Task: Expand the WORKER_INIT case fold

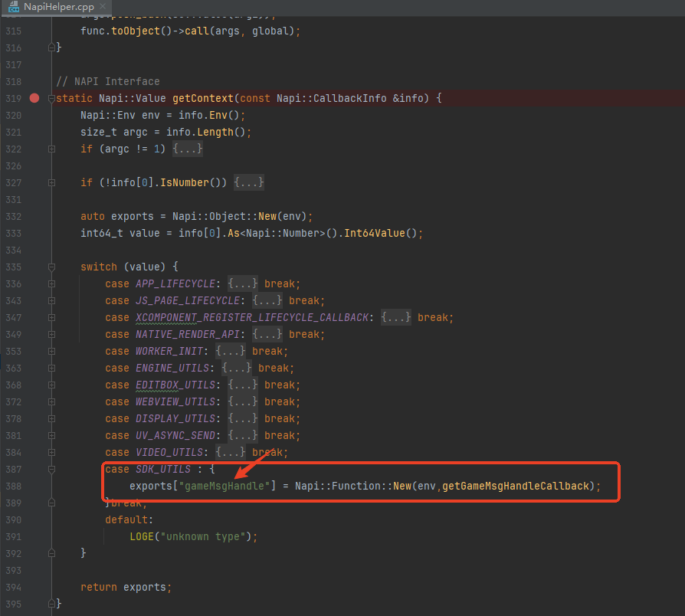Action: coord(51,351)
